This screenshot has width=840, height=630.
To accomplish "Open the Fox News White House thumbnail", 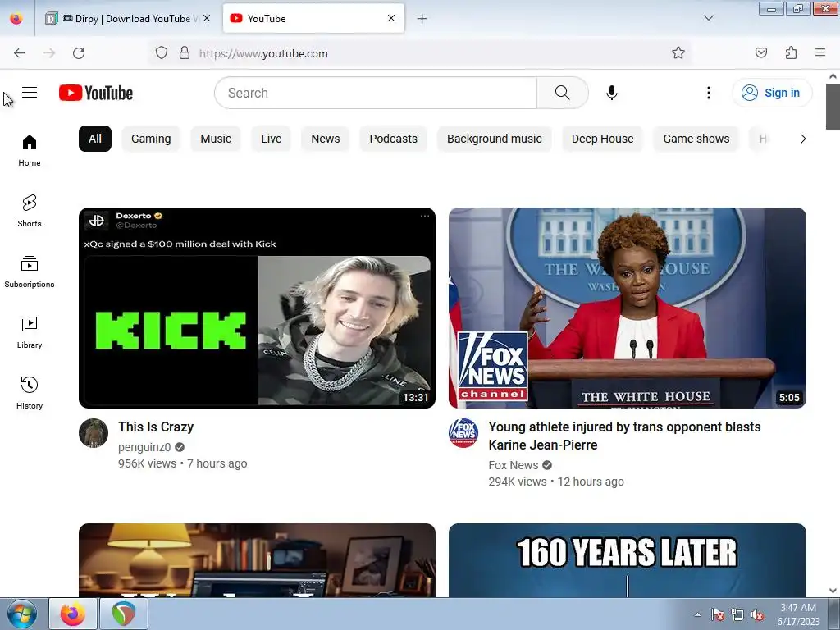I will [628, 308].
